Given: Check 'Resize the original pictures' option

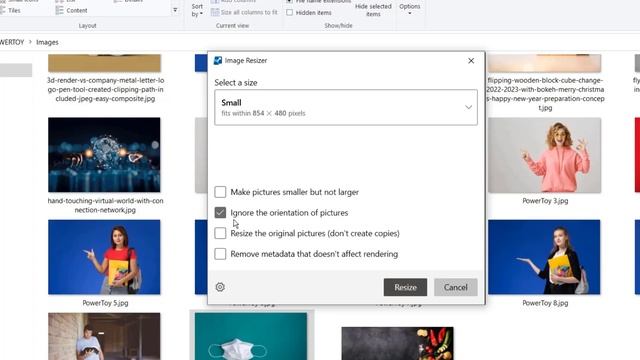Looking at the screenshot, I should (220, 233).
